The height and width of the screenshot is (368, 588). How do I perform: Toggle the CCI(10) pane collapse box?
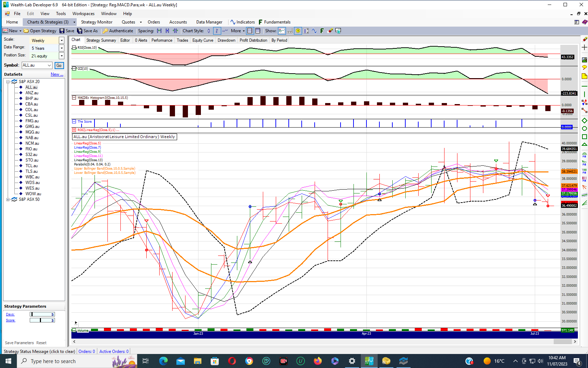[x=74, y=68]
